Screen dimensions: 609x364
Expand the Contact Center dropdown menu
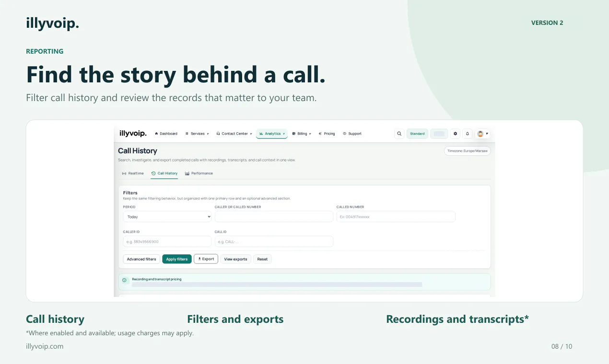click(234, 134)
